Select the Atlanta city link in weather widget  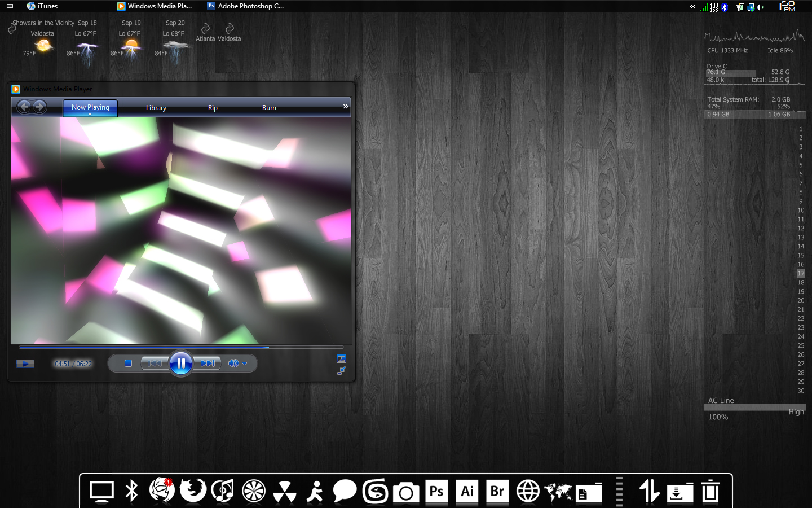click(x=205, y=39)
